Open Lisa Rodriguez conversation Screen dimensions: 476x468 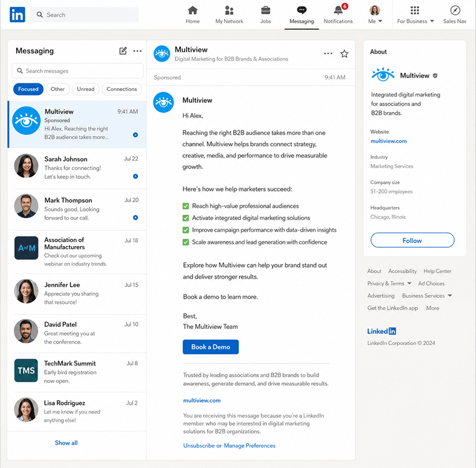pyautogui.click(x=77, y=412)
